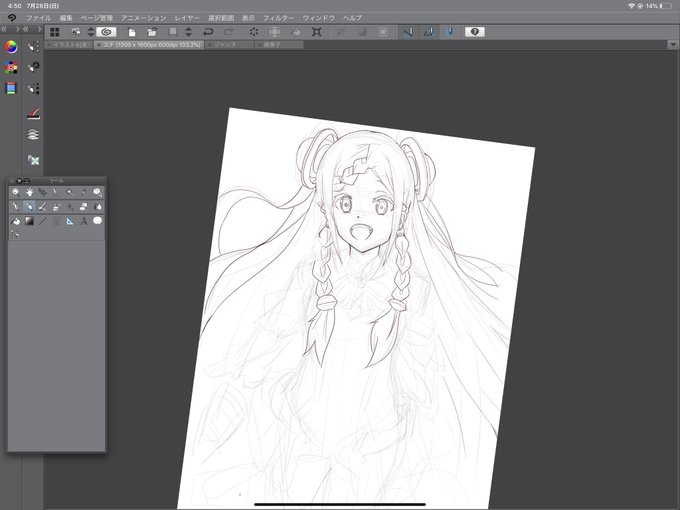Open the material palette icon
Viewport: 680px width, 510px height.
click(x=33, y=160)
